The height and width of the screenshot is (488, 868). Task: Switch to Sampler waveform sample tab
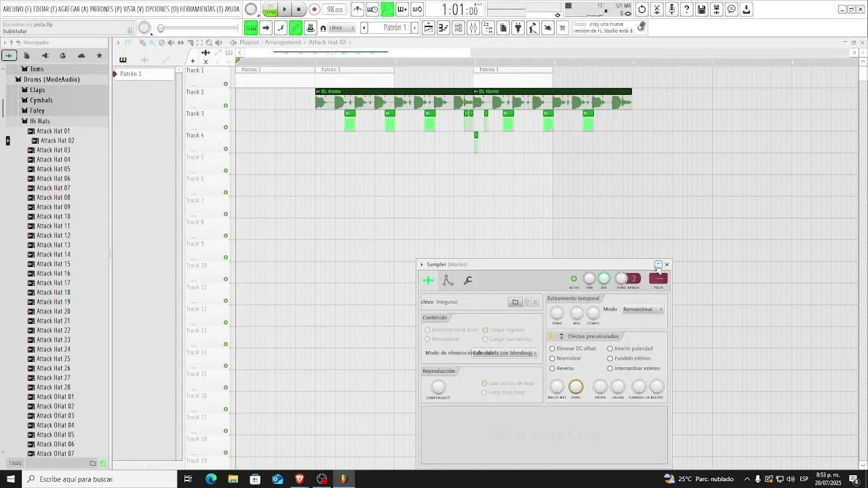(429, 280)
